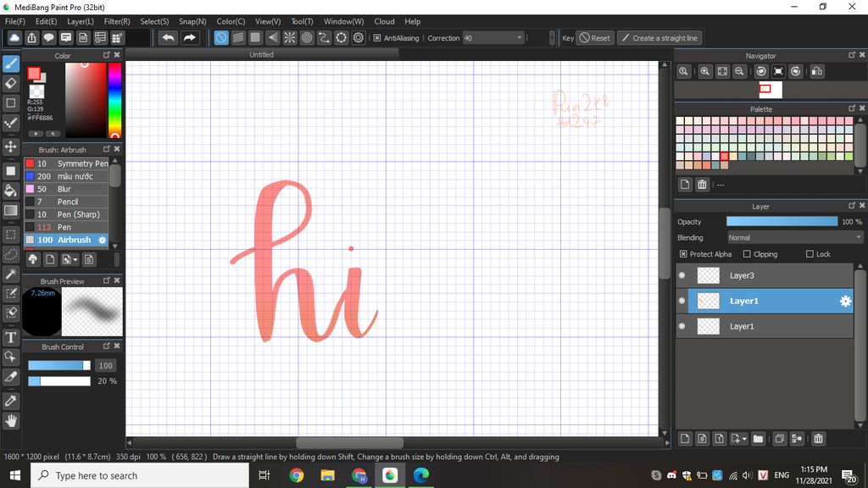Pick the highlighted red palette swatch
The image size is (868, 488).
pos(724,157)
